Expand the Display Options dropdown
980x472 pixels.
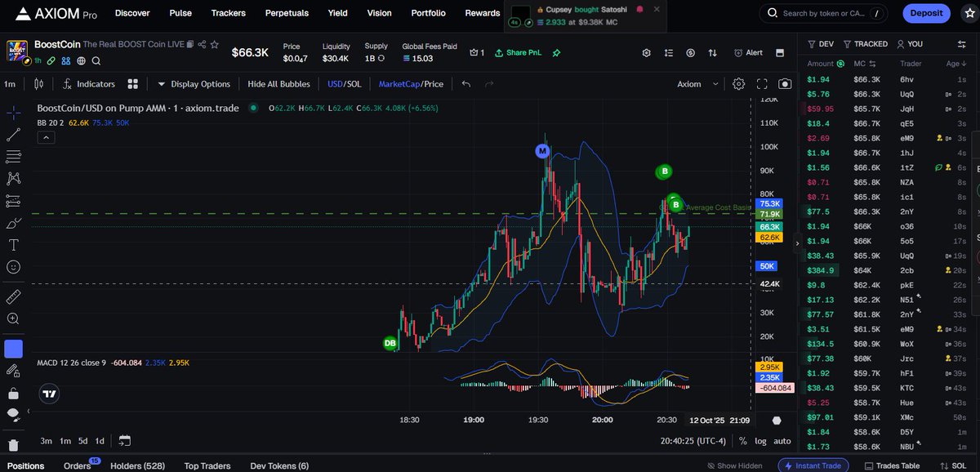click(194, 84)
